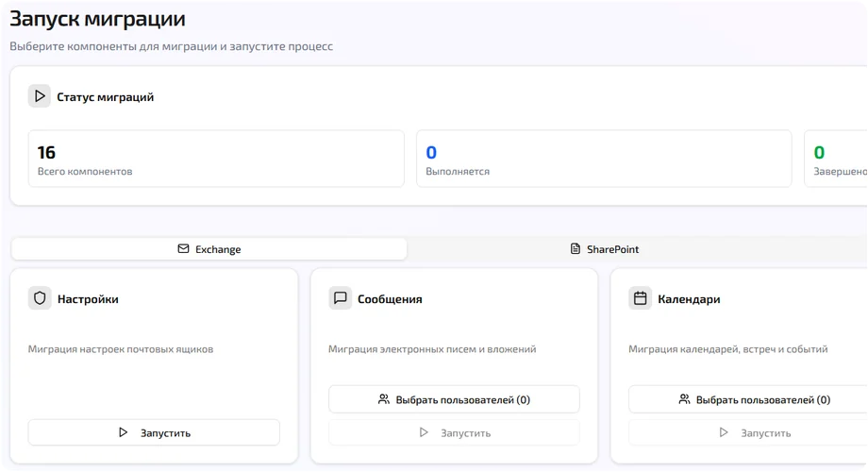
Task: Select the 0 Выполняется status tile
Action: click(604, 159)
